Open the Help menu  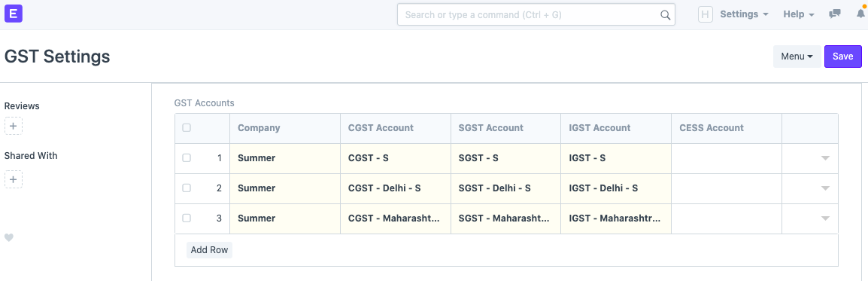(798, 14)
